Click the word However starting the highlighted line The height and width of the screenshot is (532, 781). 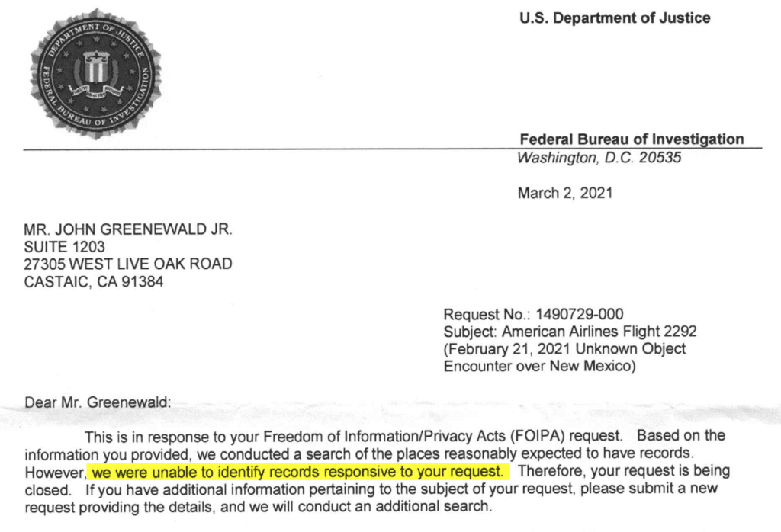55,471
